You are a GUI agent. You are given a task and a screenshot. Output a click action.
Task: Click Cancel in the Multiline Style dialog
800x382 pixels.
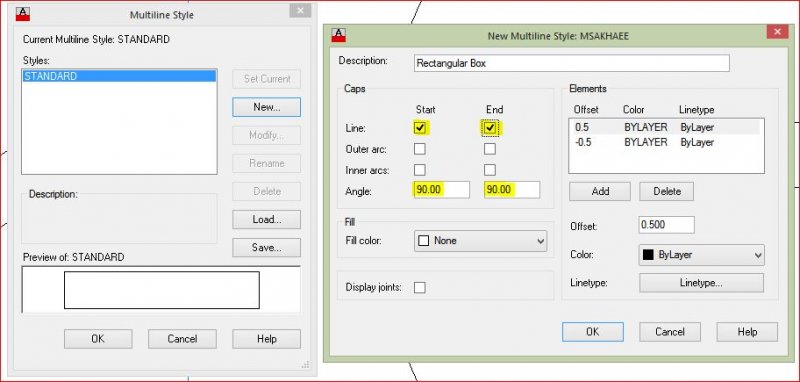tap(182, 339)
